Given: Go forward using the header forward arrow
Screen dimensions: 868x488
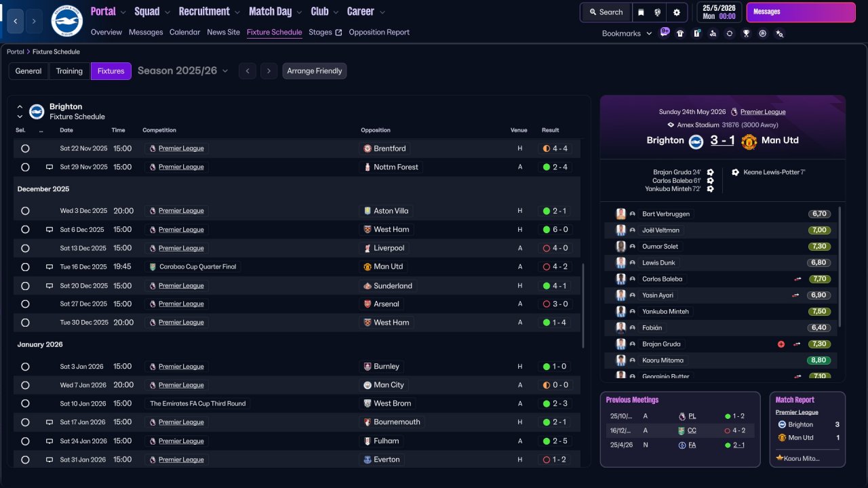Looking at the screenshot, I should (34, 21).
